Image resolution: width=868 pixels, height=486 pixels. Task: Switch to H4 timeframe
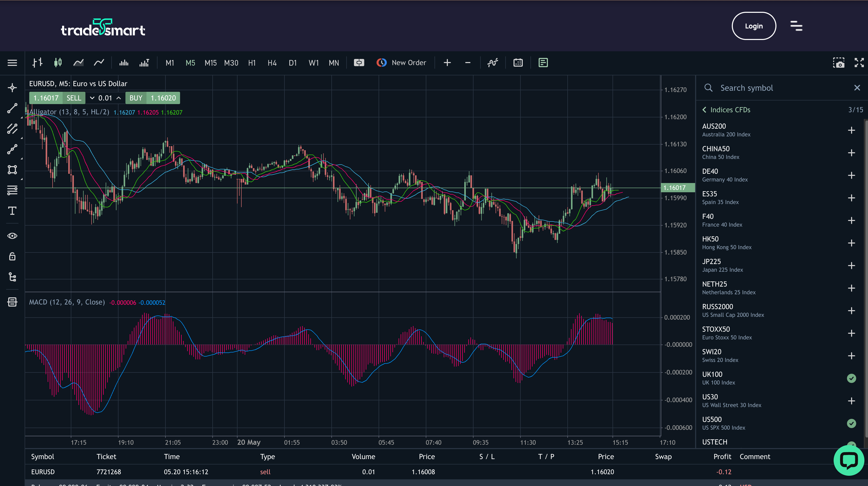point(272,63)
